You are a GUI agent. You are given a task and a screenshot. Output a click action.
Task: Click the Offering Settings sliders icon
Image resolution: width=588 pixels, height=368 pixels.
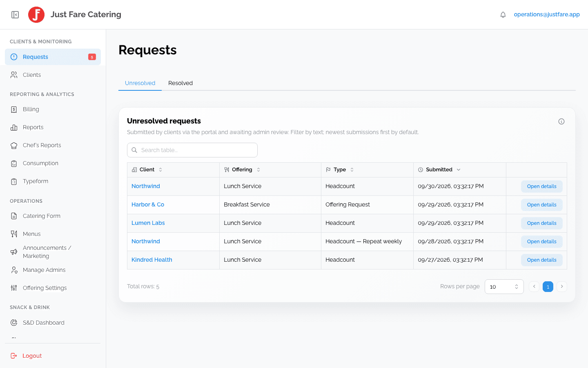click(x=14, y=288)
